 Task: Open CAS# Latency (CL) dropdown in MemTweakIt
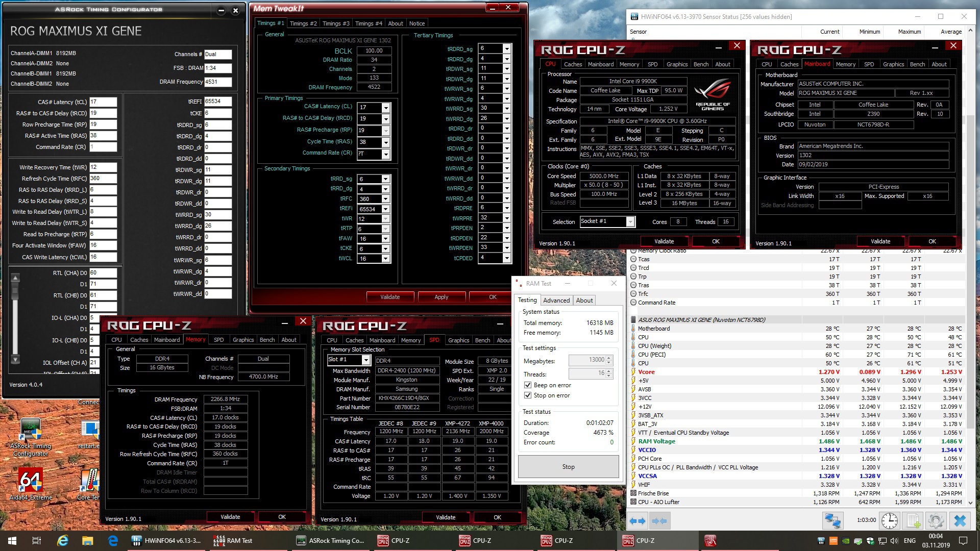click(386, 108)
